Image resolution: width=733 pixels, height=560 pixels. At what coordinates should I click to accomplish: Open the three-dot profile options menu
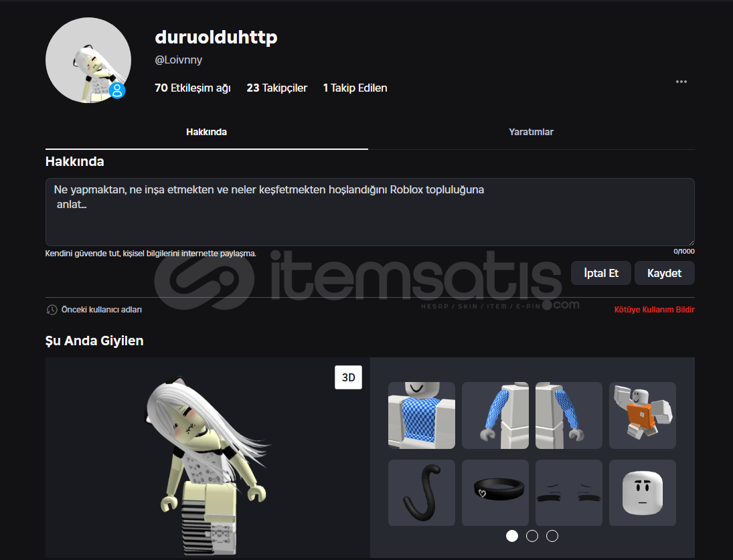click(681, 82)
